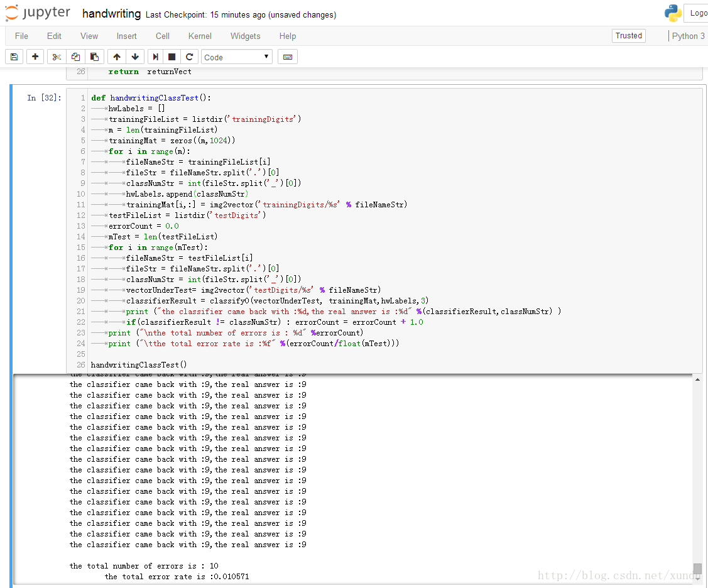Click the Python logo icon
708x588 pixels.
point(673,13)
